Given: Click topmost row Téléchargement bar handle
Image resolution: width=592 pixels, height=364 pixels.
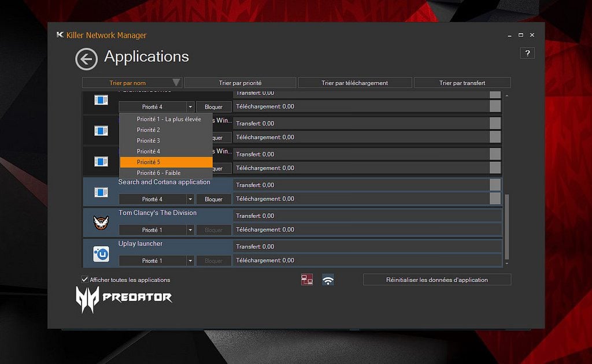Looking at the screenshot, I should 495,106.
